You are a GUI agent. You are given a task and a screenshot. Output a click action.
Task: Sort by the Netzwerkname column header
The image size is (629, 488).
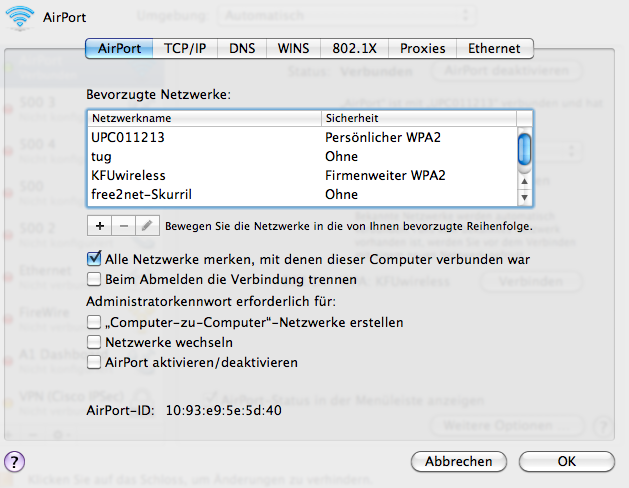[205, 118]
